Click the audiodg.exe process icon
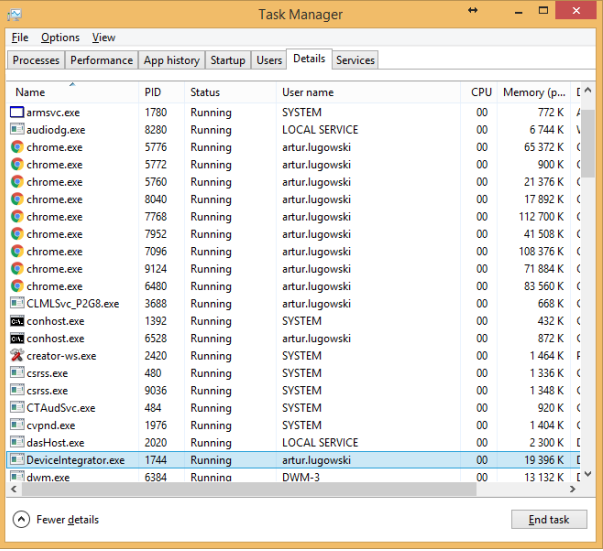The image size is (603, 551). tap(17, 130)
